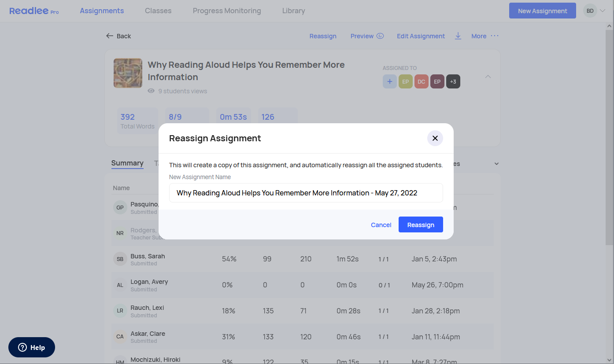
Task: Click the assignment cover thumbnail
Action: (128, 73)
